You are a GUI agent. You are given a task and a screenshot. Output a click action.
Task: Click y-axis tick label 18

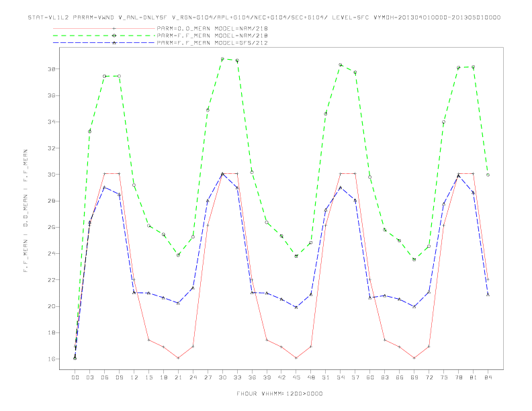coord(52,332)
